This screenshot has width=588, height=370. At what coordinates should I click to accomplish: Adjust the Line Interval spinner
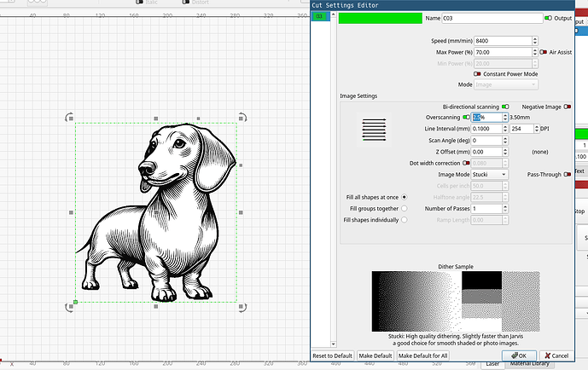coord(505,129)
